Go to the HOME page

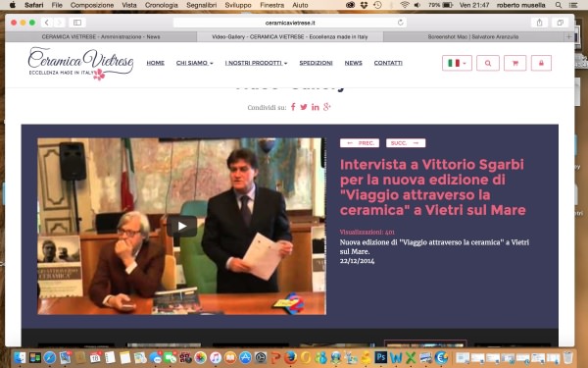click(155, 63)
